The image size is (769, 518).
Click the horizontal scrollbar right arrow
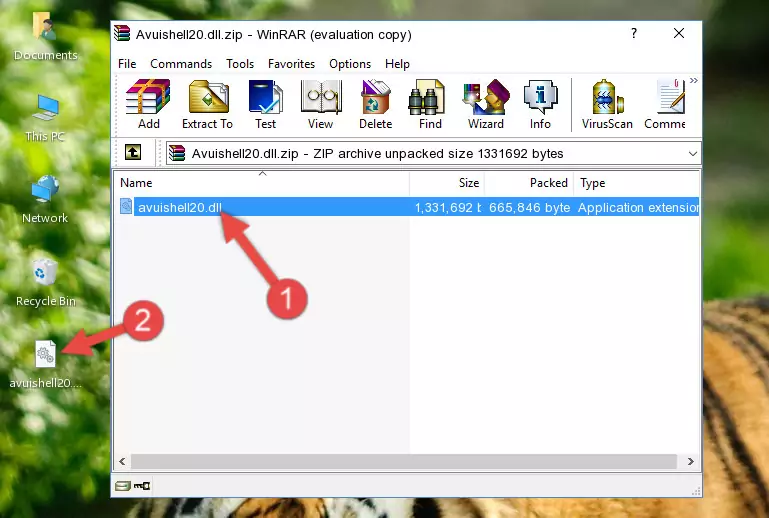(x=691, y=462)
